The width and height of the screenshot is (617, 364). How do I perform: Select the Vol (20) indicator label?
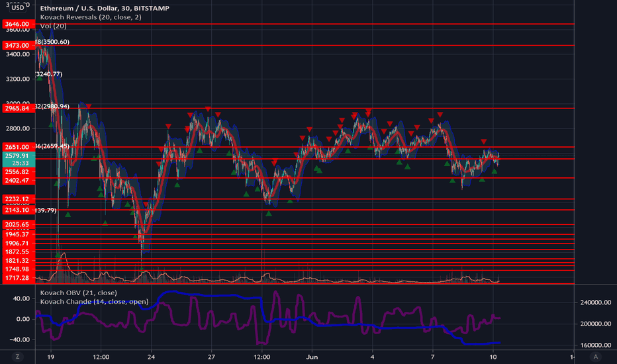point(53,26)
